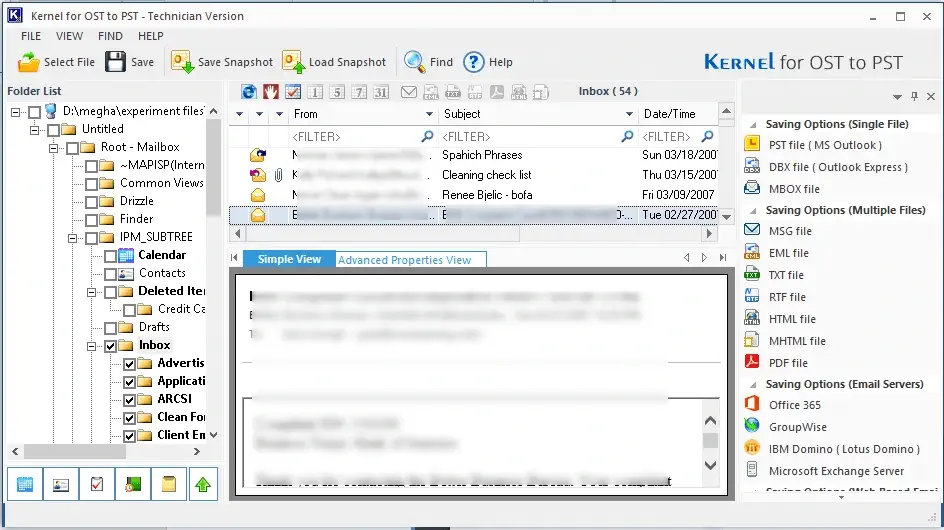Select the Cleaning check list email row

[x=473, y=175]
